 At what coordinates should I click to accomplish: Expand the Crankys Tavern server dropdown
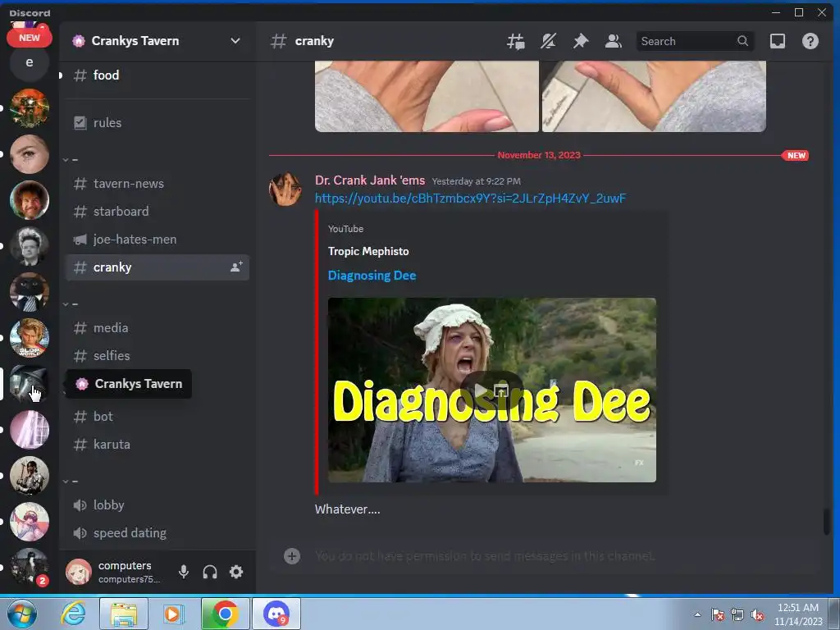tap(235, 41)
